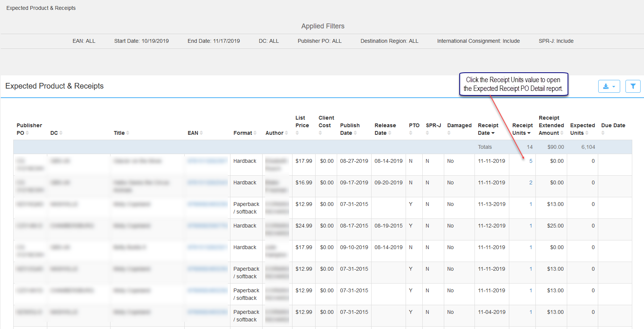Sort the EAN column
The height and width of the screenshot is (329, 644).
[201, 133]
